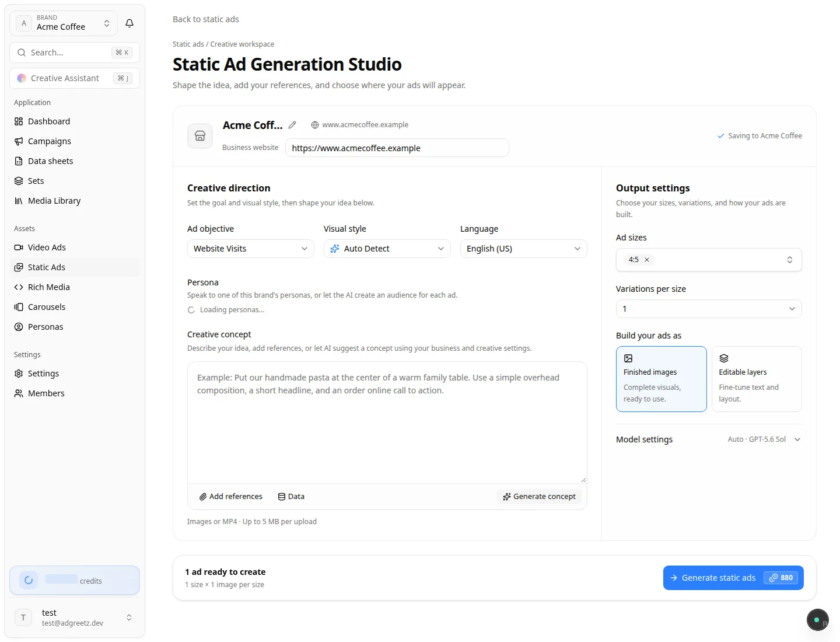Expand the test user account menu
Viewport: 840px width, 642px height.
(75, 617)
